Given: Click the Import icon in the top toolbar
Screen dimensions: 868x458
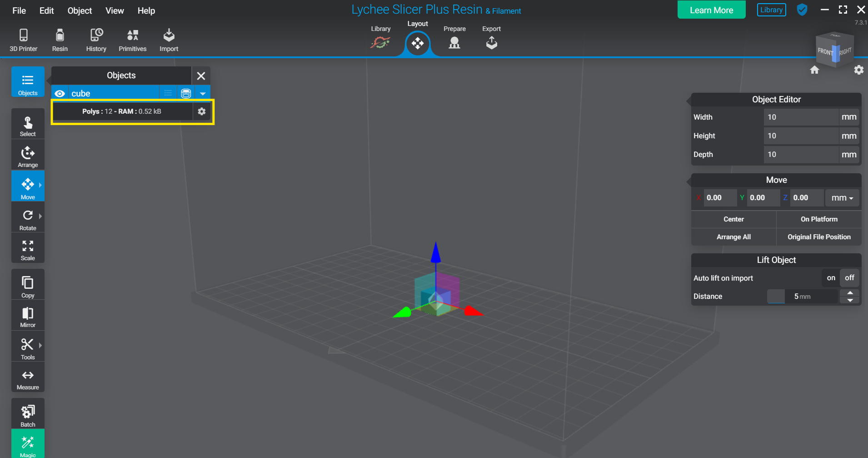Looking at the screenshot, I should [x=169, y=39].
